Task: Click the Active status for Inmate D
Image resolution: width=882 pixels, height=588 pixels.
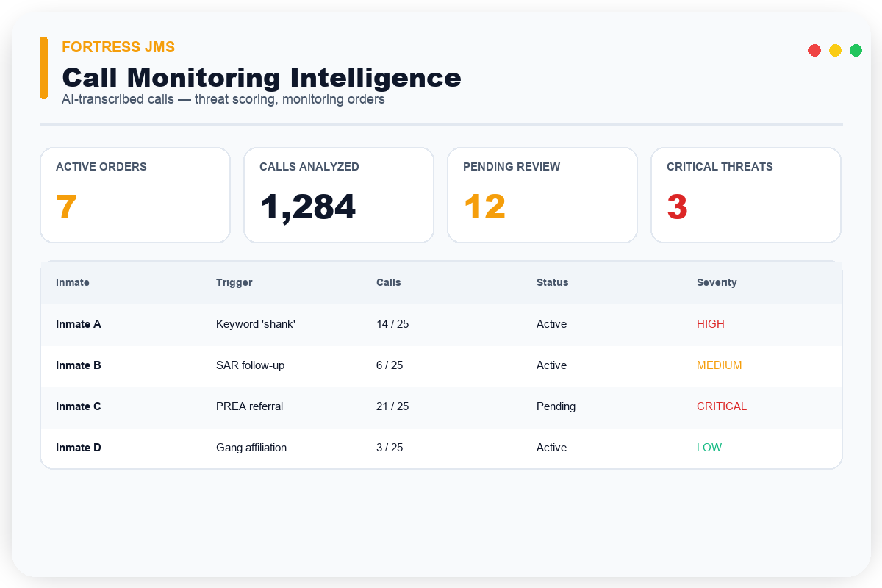Action: [x=551, y=447]
